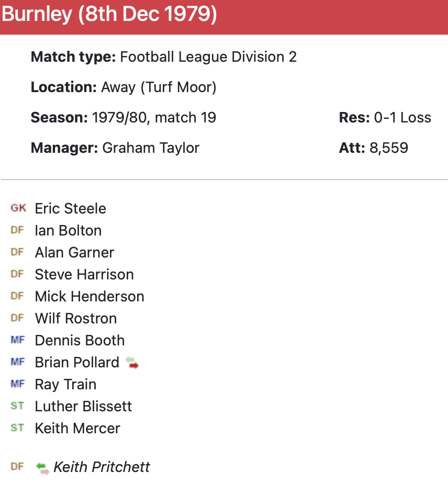Screen dimensions: 448x494
Task: Click ST badge beside Luther Blissett
Action: point(17,406)
